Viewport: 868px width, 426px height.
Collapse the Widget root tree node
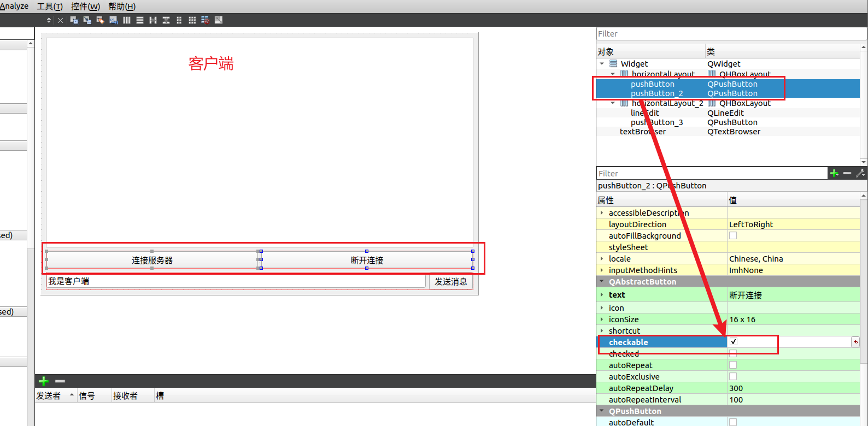click(602, 63)
